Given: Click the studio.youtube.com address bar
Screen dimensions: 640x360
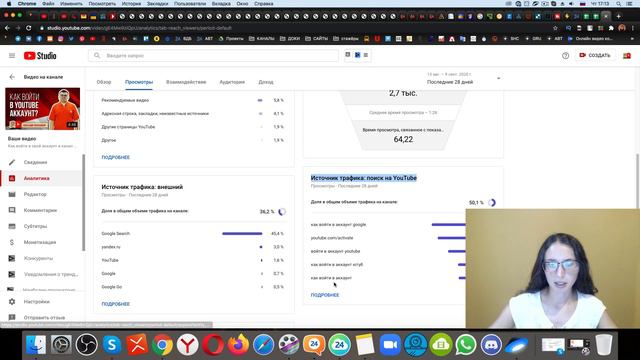Looking at the screenshot, I should [x=294, y=28].
